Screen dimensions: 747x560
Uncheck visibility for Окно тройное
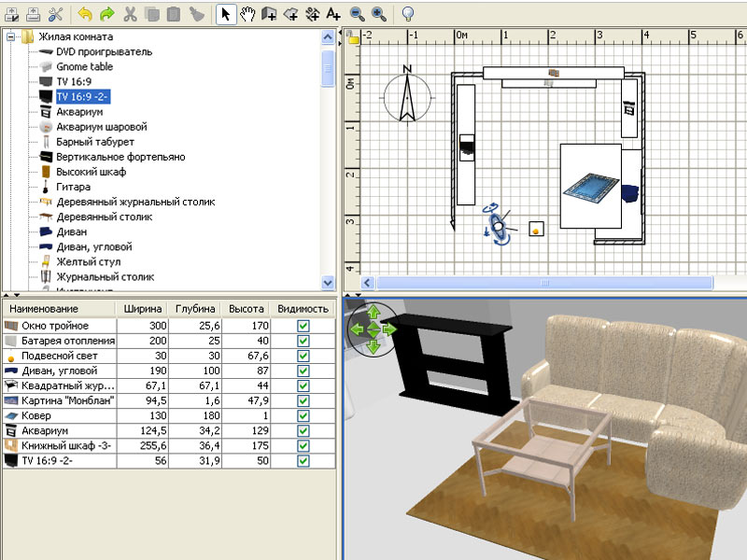[x=303, y=326]
